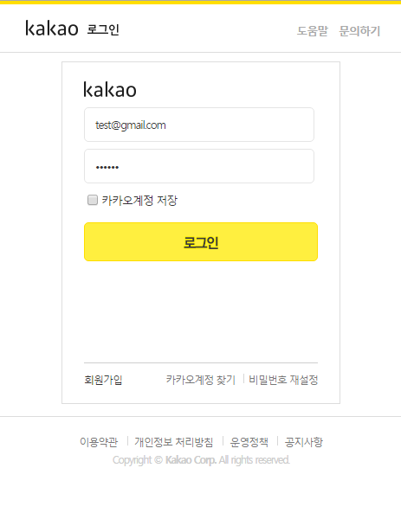Click the 카카오계정 저장 label text
Image resolution: width=401 pixels, height=532 pixels.
[x=139, y=200]
